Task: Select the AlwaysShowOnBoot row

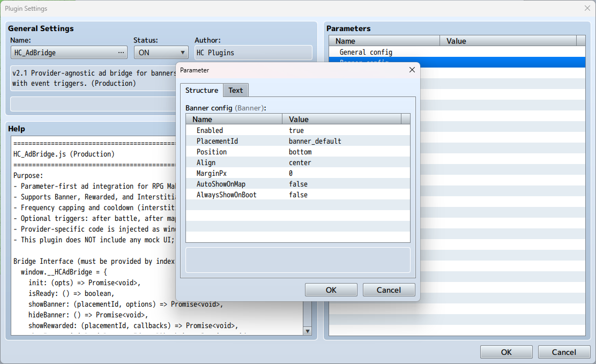Action: coord(298,195)
